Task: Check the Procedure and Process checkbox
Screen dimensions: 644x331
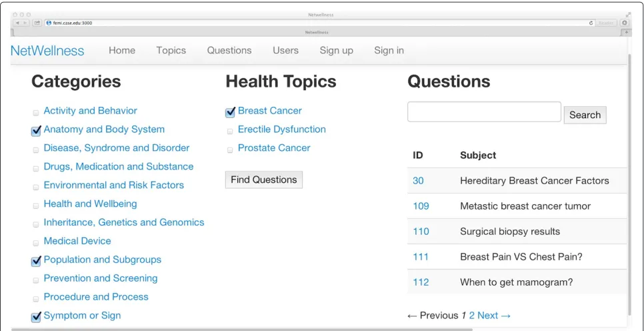Action: click(x=36, y=299)
